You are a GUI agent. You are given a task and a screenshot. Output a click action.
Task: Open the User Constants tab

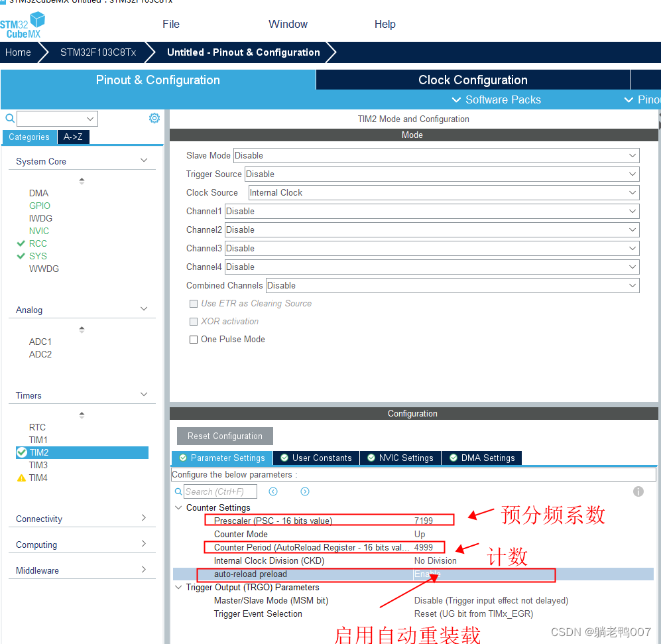317,458
